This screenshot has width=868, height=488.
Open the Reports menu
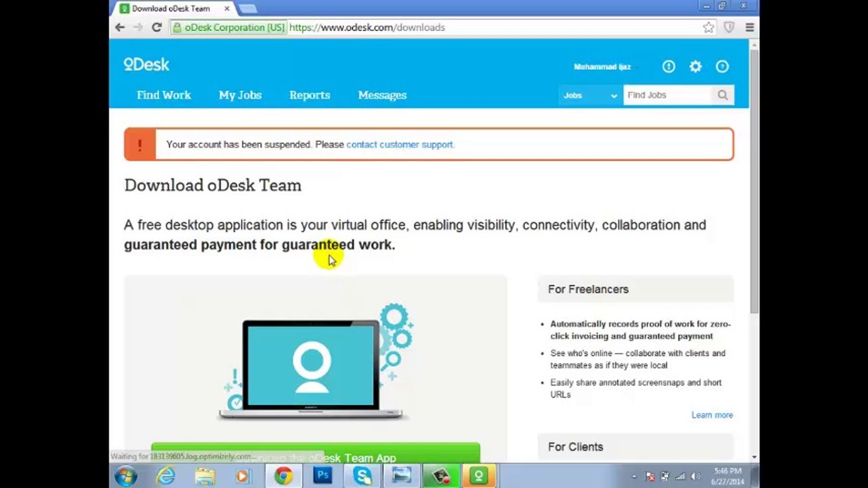click(310, 95)
